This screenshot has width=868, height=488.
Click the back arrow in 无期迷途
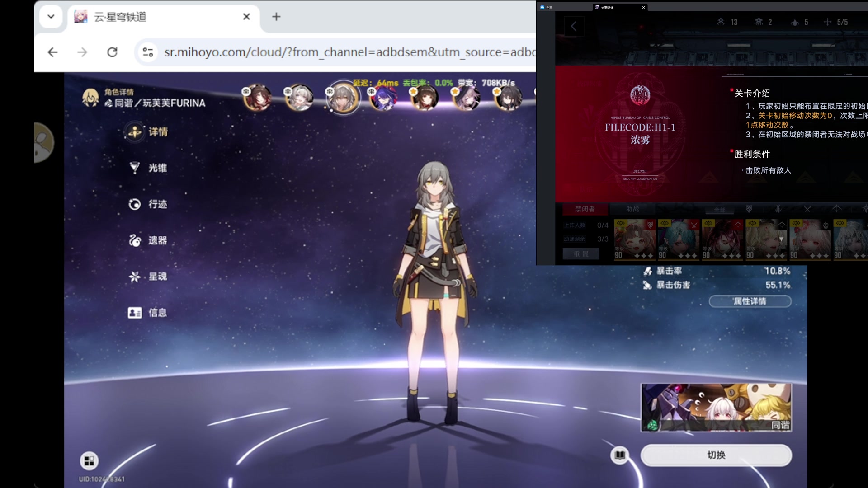(574, 26)
